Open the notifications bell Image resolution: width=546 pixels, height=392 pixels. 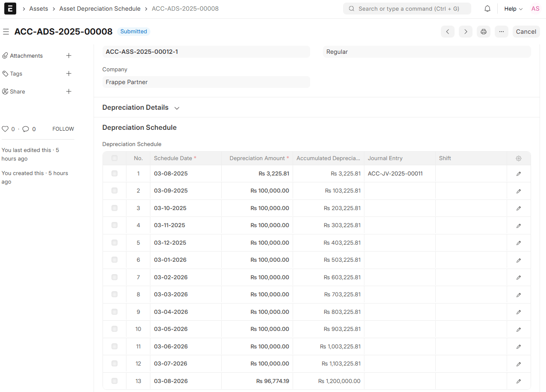coord(487,9)
